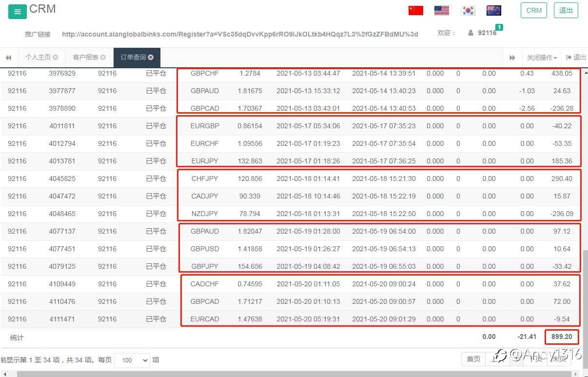Click the GBPCHF symbol cell

pos(205,74)
